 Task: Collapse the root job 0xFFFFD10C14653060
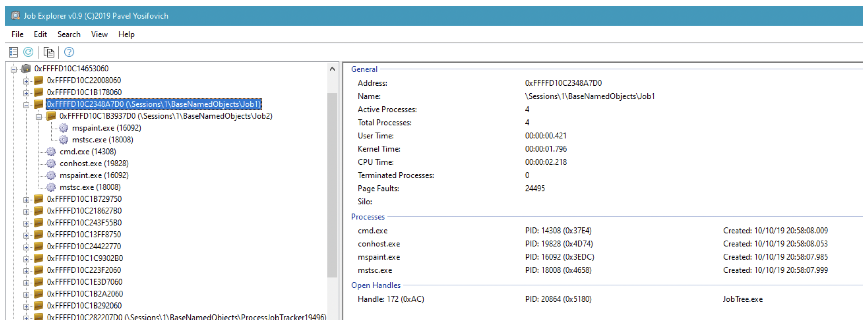click(14, 69)
